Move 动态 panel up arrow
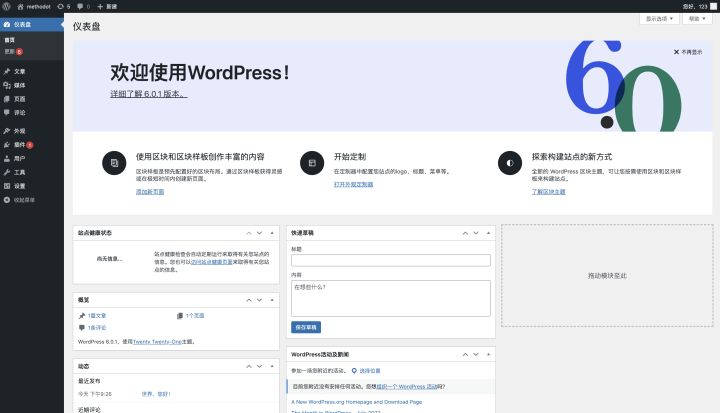Screen dimensions: 720x413 click(249, 366)
